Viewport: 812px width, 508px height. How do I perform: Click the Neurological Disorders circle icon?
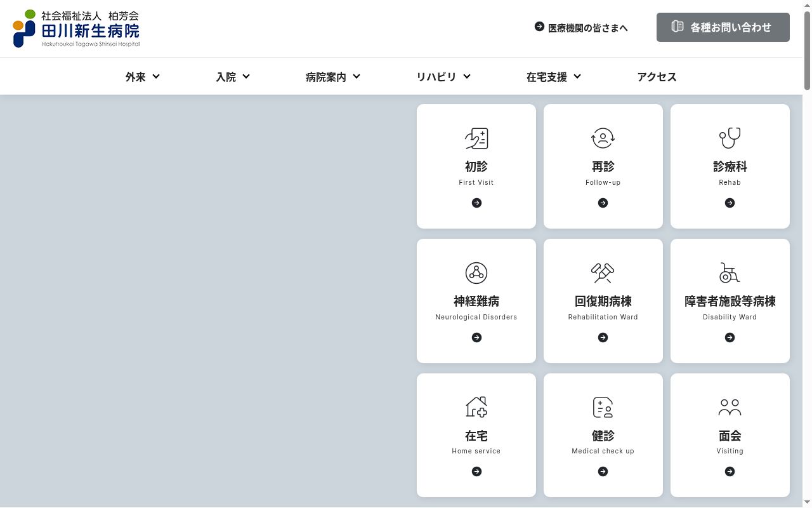pyautogui.click(x=476, y=273)
